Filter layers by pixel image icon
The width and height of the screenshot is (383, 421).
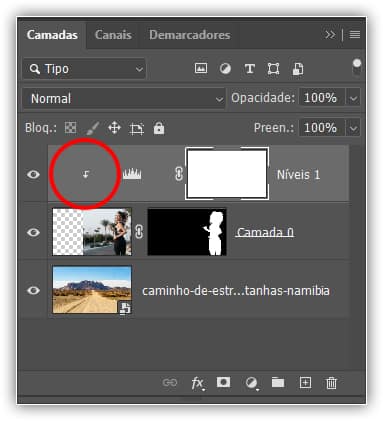(x=201, y=69)
